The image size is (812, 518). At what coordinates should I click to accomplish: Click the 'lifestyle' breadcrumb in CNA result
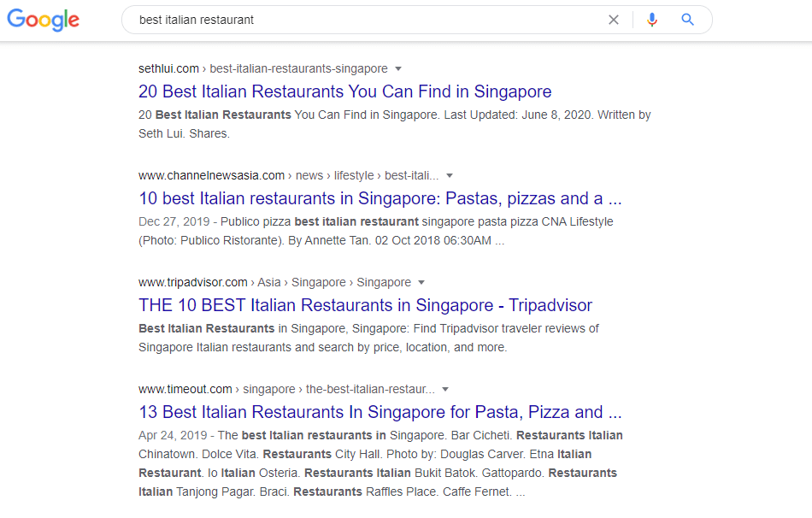point(353,175)
